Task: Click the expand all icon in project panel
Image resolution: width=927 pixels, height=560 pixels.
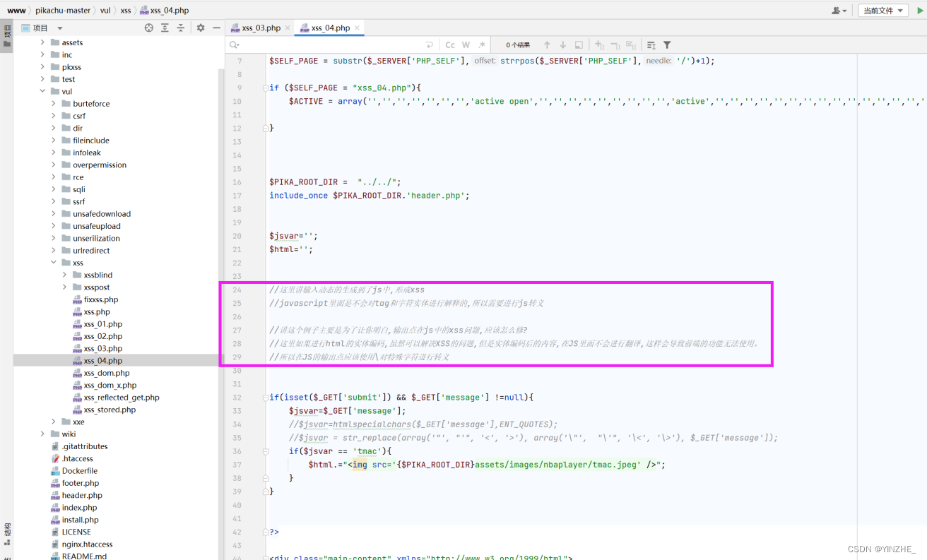Action: [x=165, y=28]
